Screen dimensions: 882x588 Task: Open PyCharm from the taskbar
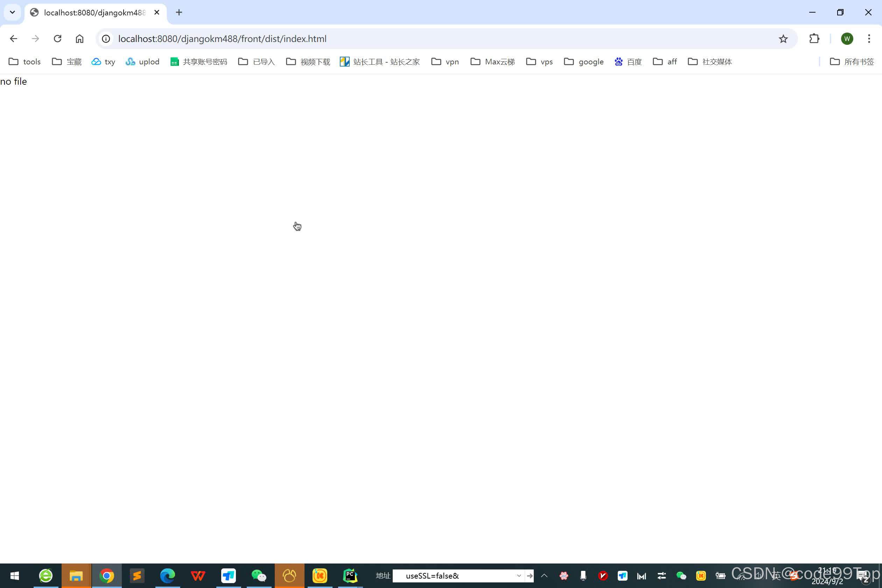click(x=350, y=576)
